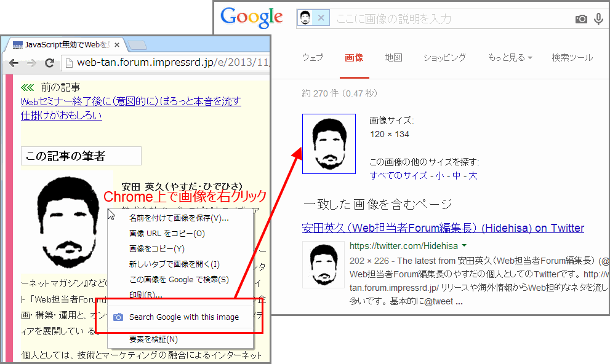Open the 安田英久 Twitter search result link
This screenshot has height=364, width=610.
(443, 228)
